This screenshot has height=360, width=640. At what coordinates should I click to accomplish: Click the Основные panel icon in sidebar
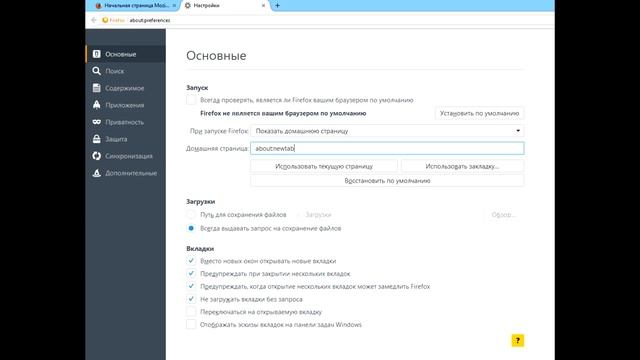coord(96,54)
